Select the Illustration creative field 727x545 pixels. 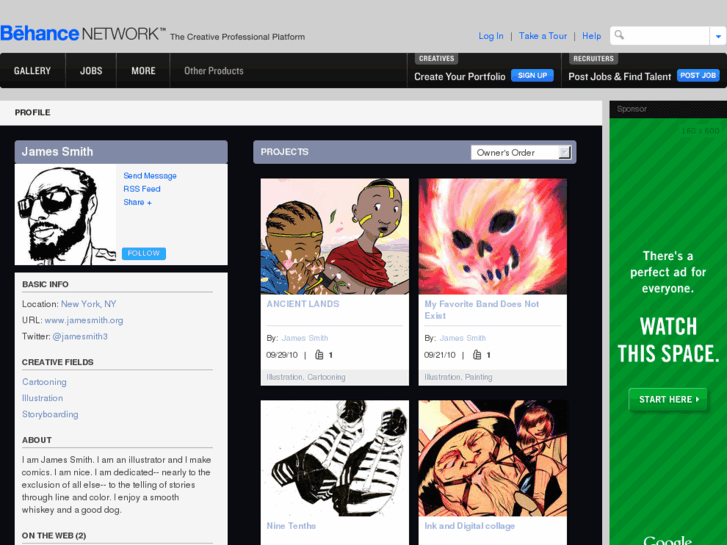pos(42,398)
